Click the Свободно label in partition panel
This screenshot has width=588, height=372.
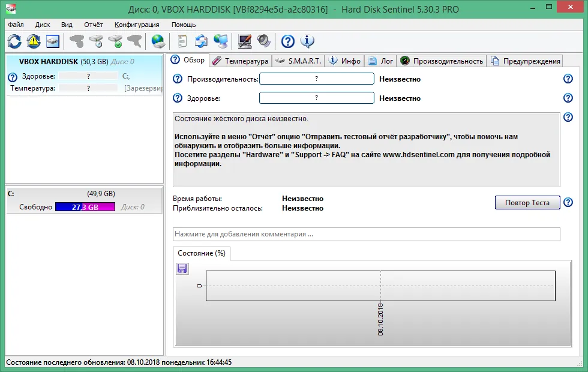click(x=35, y=207)
